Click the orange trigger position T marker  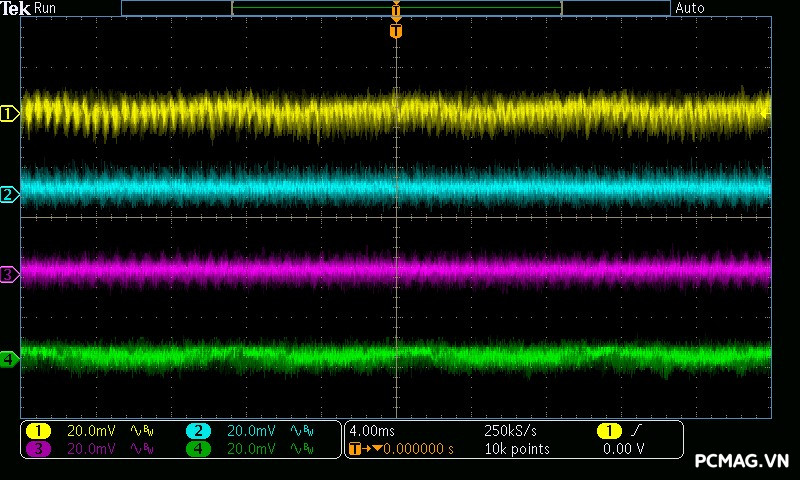click(x=396, y=32)
